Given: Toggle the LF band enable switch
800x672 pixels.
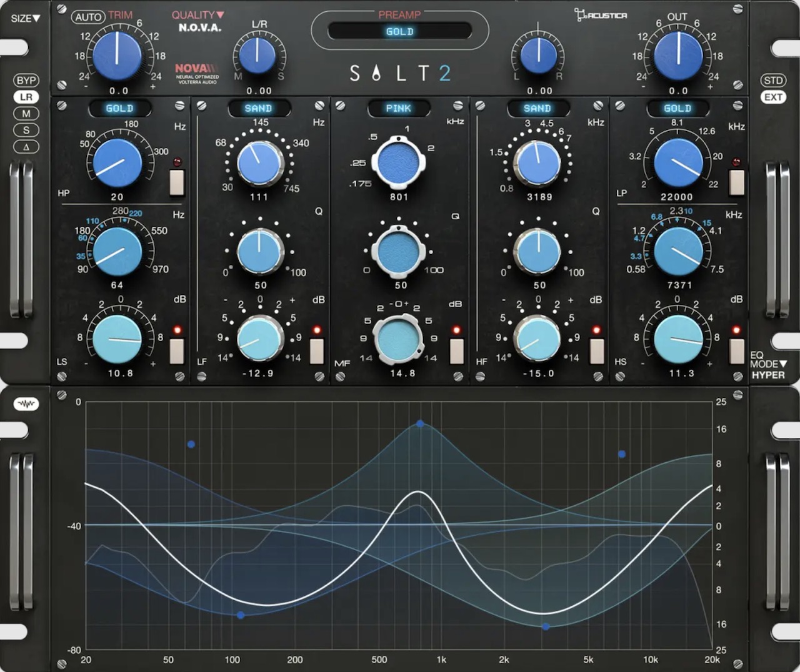Looking at the screenshot, I should click(x=317, y=350).
